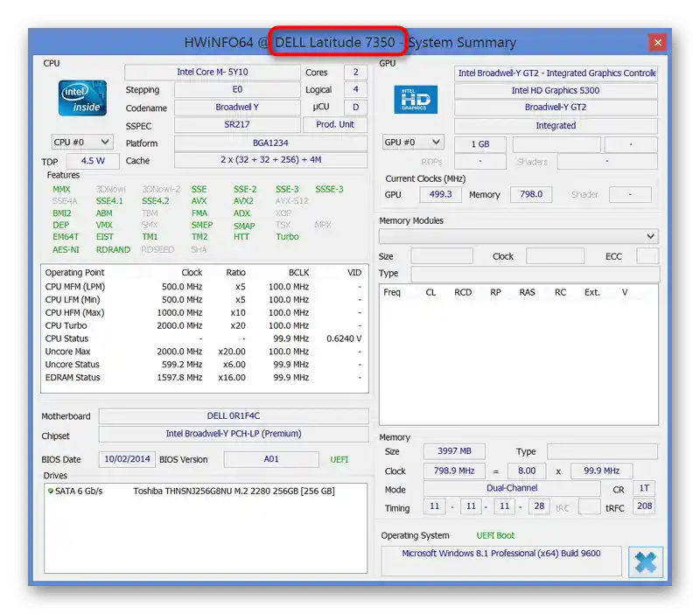
Task: Click the cache value 2 x (32 + 32 + 256) + 4M
Action: [x=270, y=160]
